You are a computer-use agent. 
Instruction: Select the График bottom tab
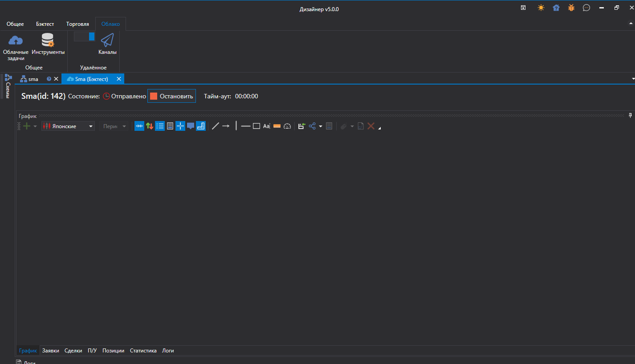[x=28, y=351]
